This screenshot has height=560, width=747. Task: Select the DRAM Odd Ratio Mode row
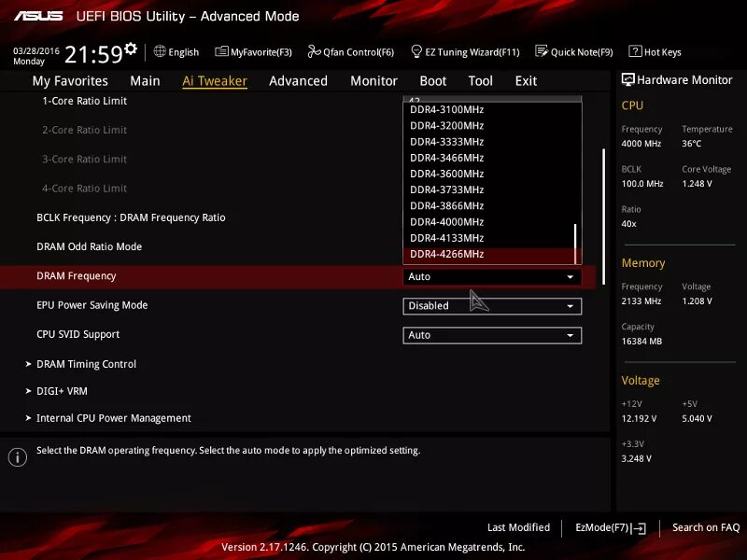point(89,247)
